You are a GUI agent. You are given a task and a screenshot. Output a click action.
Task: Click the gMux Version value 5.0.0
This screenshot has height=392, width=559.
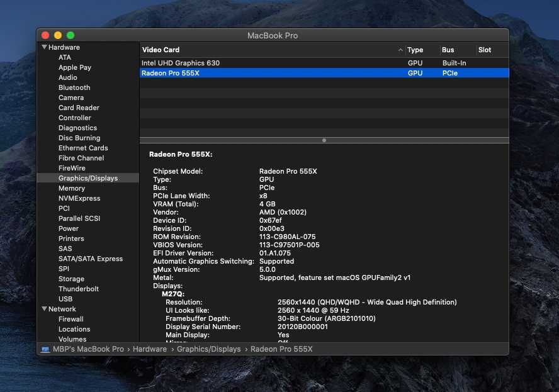point(268,269)
